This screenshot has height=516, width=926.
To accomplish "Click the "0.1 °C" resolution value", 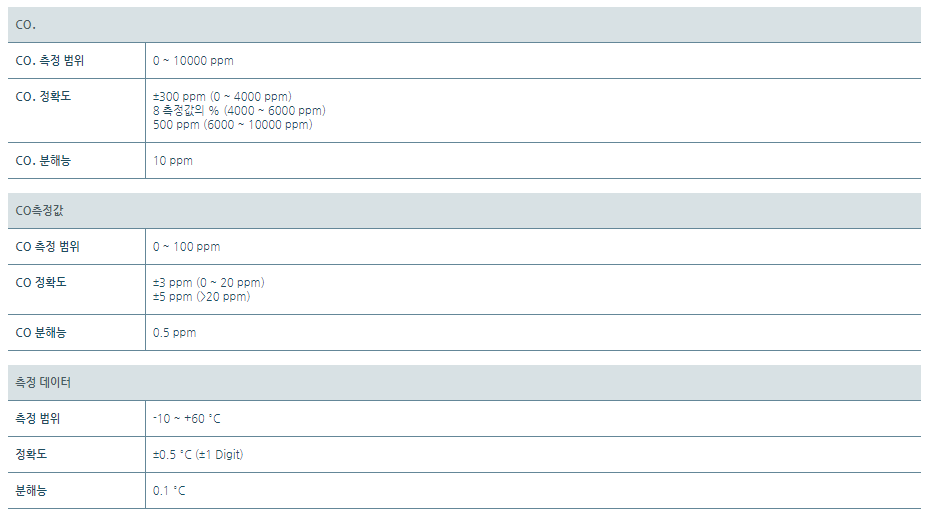I will point(169,491).
